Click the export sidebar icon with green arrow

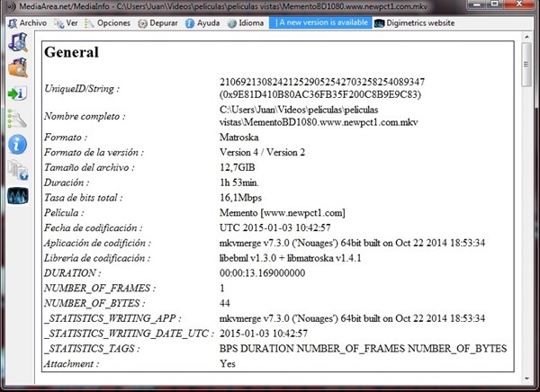point(18,94)
